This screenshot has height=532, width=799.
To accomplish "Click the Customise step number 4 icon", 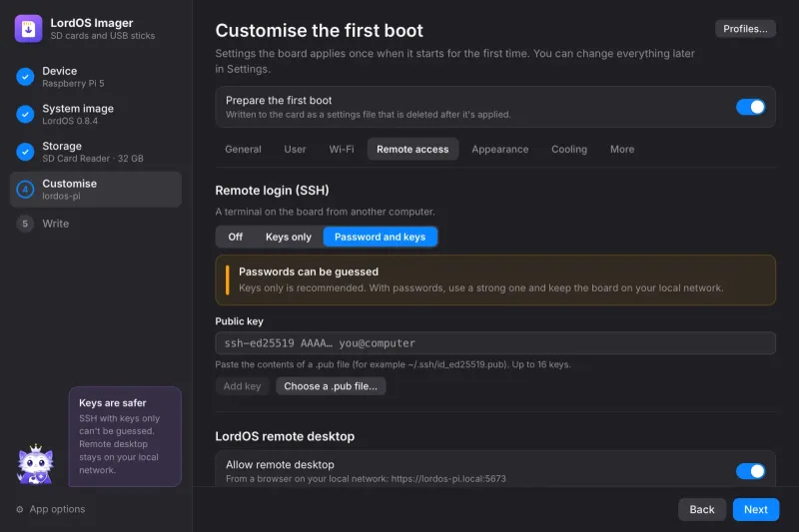I will click(x=25, y=190).
